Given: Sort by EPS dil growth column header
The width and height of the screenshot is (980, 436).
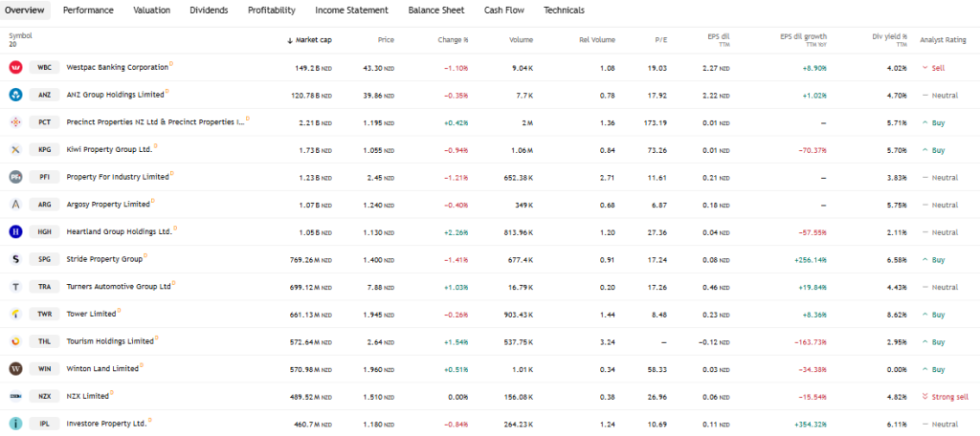Looking at the screenshot, I should click(x=803, y=40).
